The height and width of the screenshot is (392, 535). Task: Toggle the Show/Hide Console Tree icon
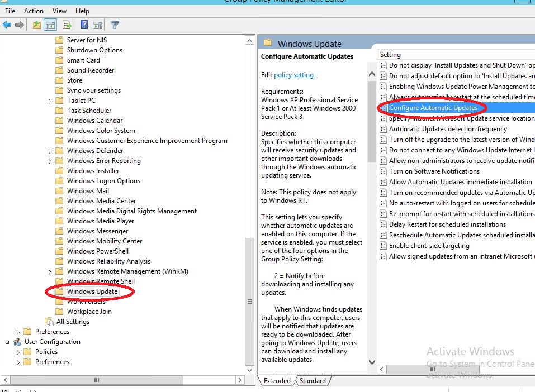pyautogui.click(x=50, y=25)
